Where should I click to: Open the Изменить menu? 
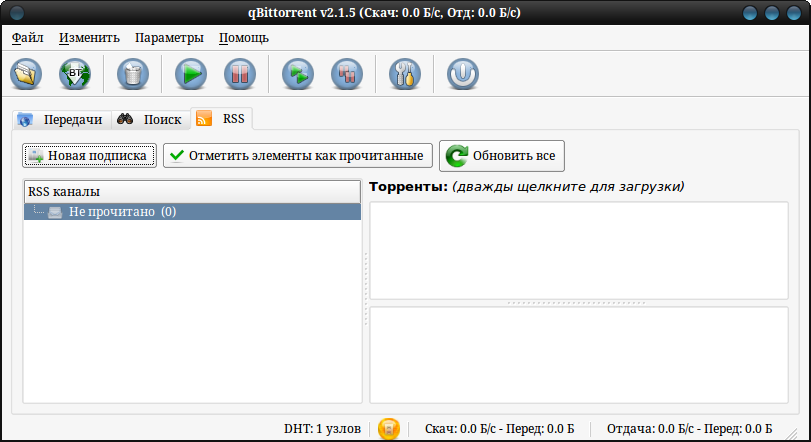point(89,38)
